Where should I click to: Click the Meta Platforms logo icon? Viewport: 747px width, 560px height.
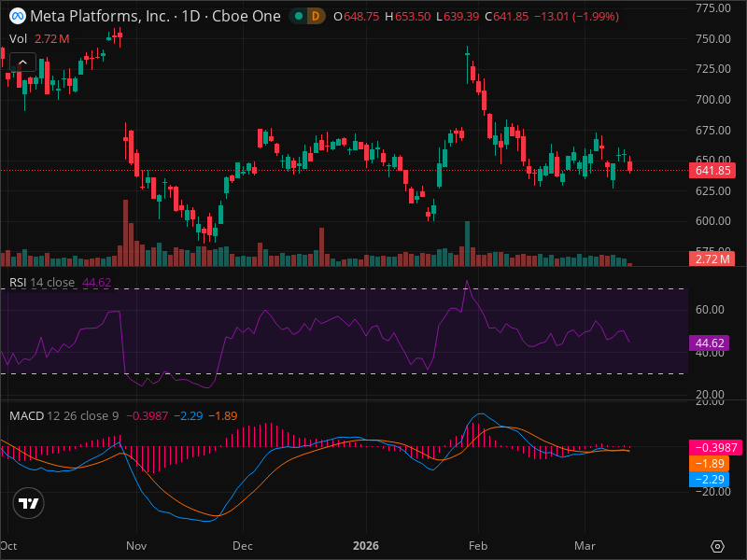point(18,16)
